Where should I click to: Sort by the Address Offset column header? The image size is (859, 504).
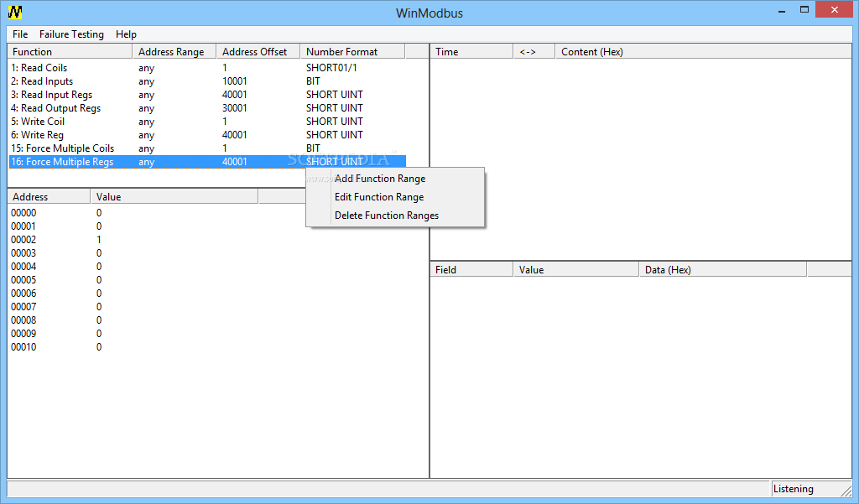(258, 51)
